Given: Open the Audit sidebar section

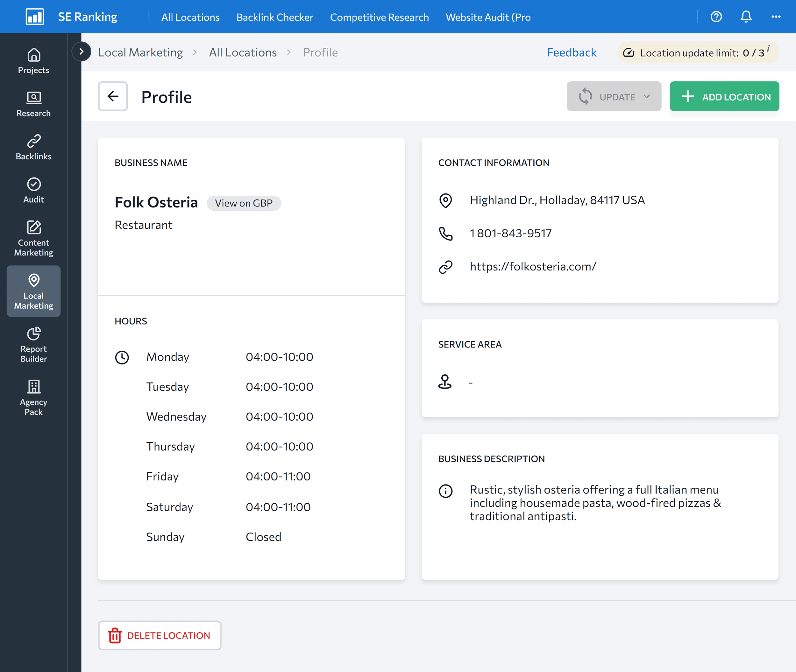Looking at the screenshot, I should click(x=33, y=190).
